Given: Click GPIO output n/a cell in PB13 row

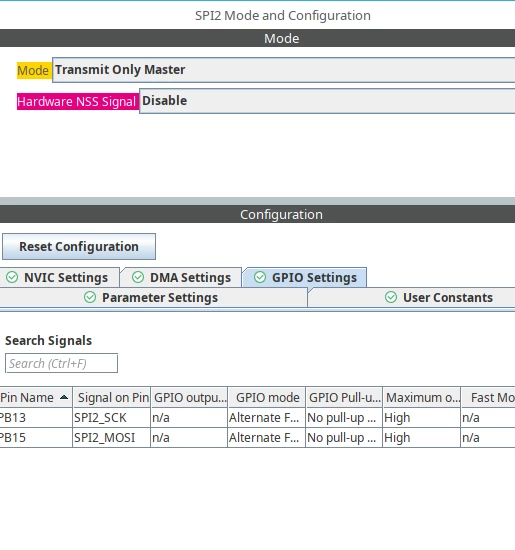Looking at the screenshot, I should [x=189, y=418].
